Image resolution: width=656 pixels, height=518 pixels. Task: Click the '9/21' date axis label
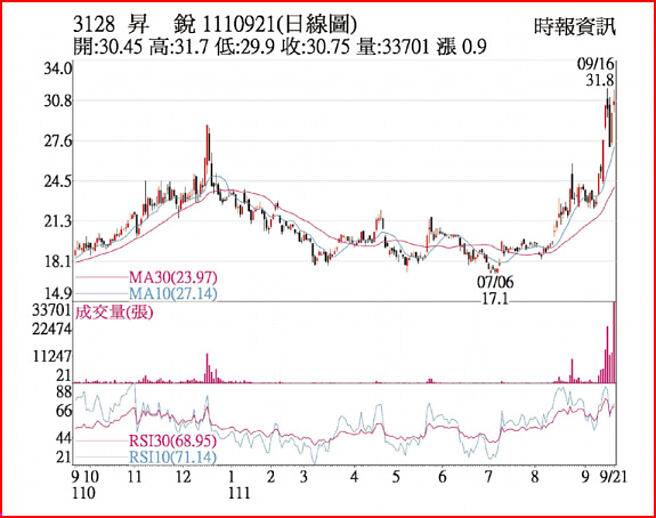click(614, 477)
